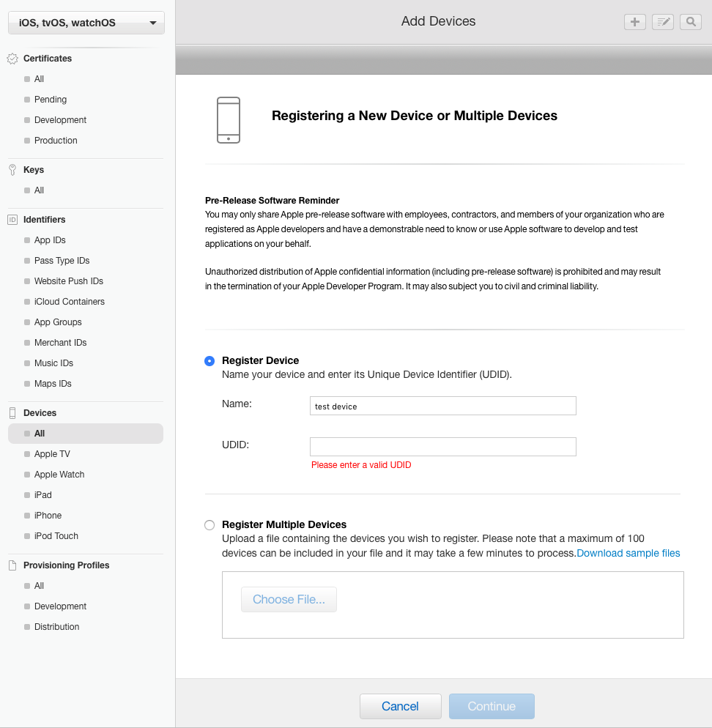Show Apple Watch devices

(x=59, y=474)
